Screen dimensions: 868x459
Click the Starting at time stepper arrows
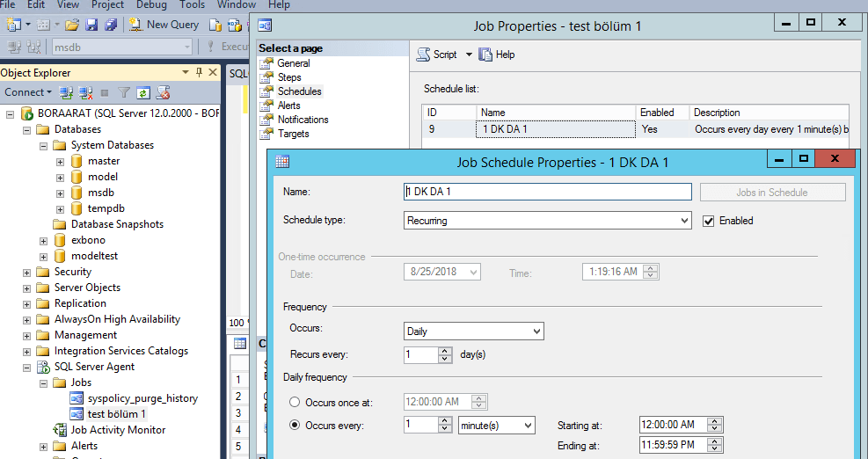(x=716, y=426)
